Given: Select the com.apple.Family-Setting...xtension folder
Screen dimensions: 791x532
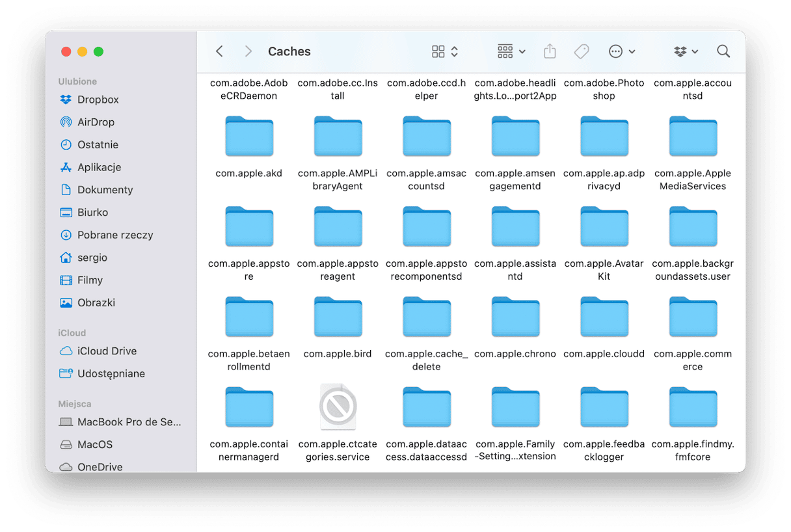Looking at the screenshot, I should point(516,408).
